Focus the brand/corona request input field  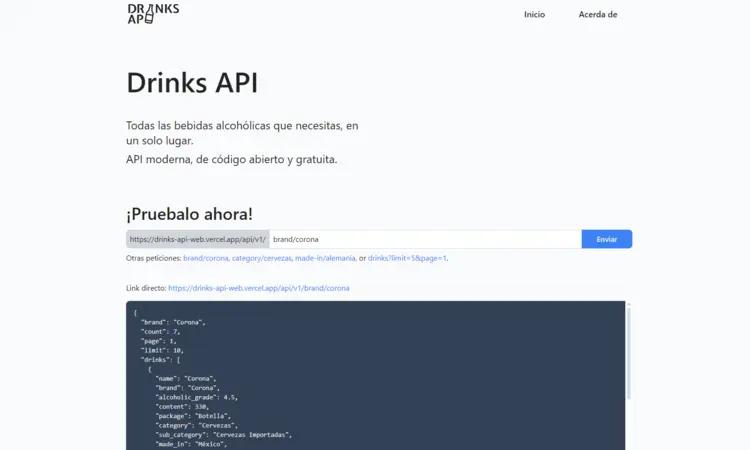(x=425, y=239)
